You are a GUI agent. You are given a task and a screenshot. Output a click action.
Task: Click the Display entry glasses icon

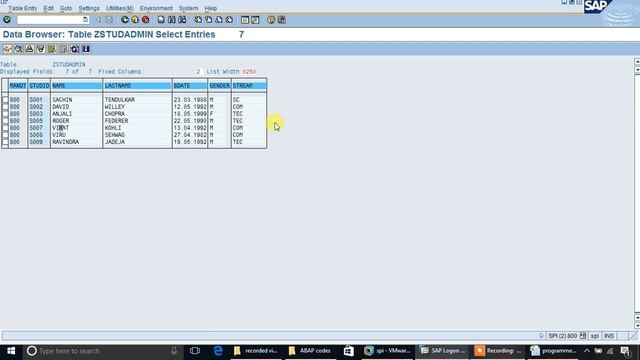pyautogui.click(x=7, y=49)
